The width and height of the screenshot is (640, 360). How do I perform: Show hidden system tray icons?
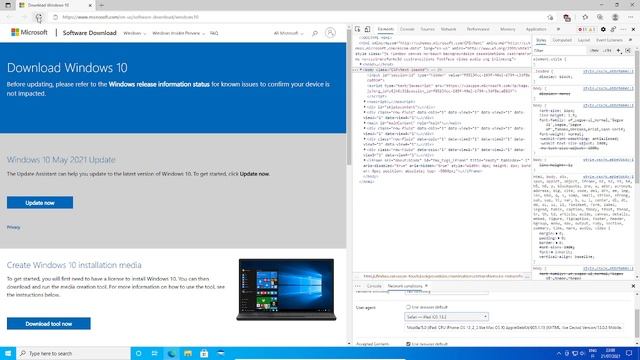coord(558,353)
